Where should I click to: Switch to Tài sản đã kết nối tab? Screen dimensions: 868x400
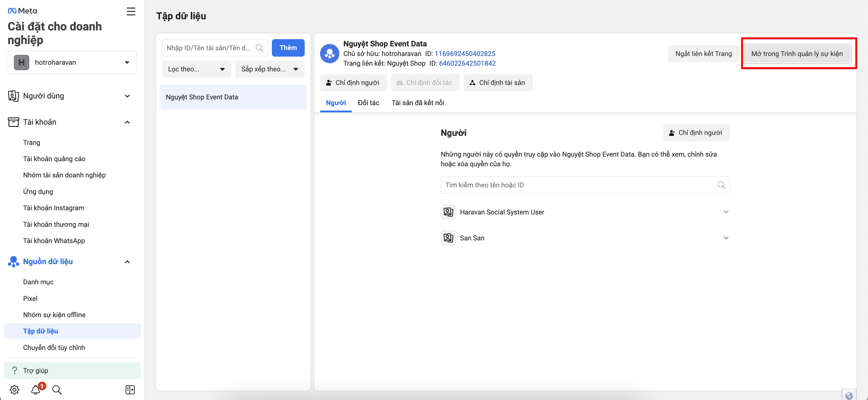pos(417,103)
